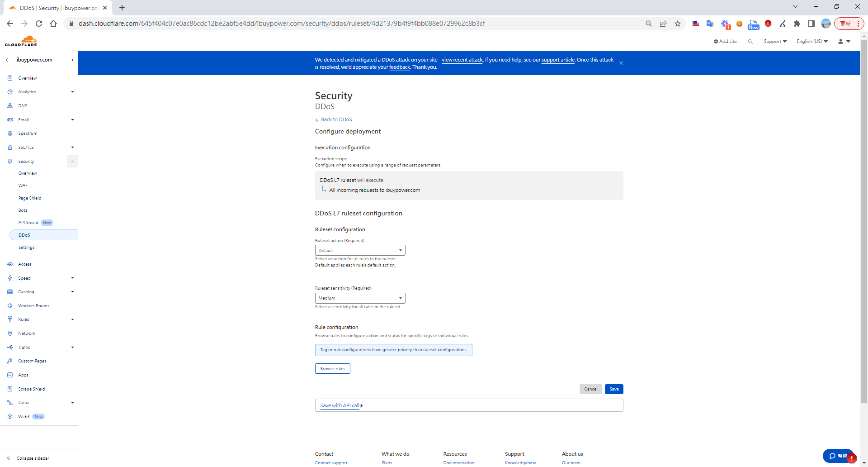The height and width of the screenshot is (467, 868).
Task: Expand the Support menu
Action: pyautogui.click(x=775, y=42)
